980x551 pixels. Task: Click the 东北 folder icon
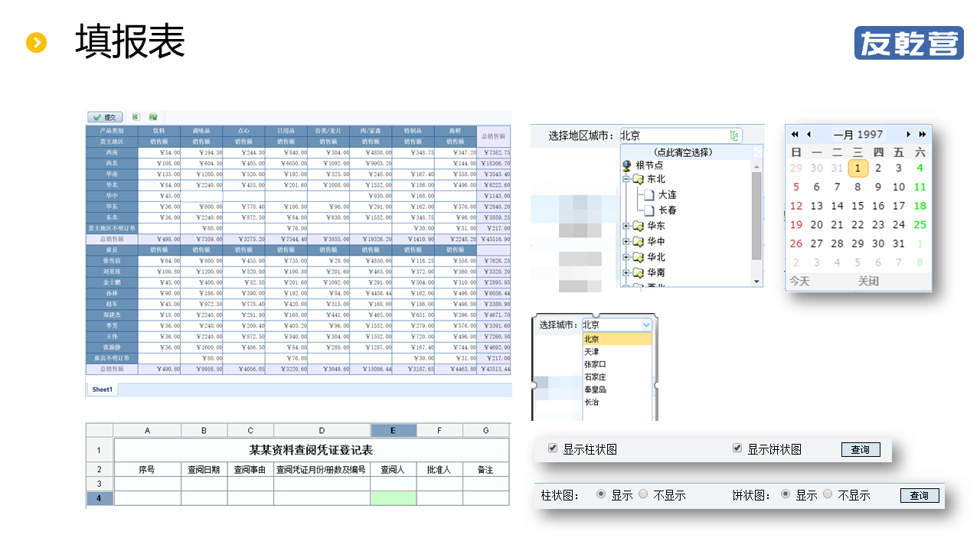coord(639,179)
